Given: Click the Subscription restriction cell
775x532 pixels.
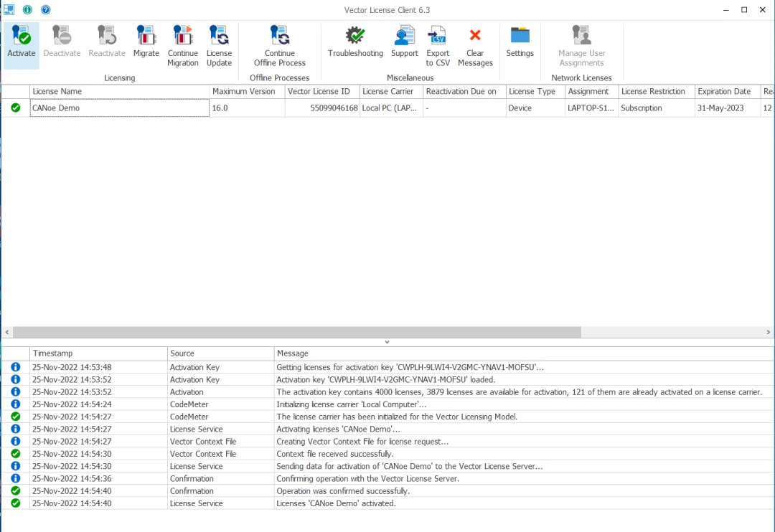Looking at the screenshot, I should (x=657, y=108).
